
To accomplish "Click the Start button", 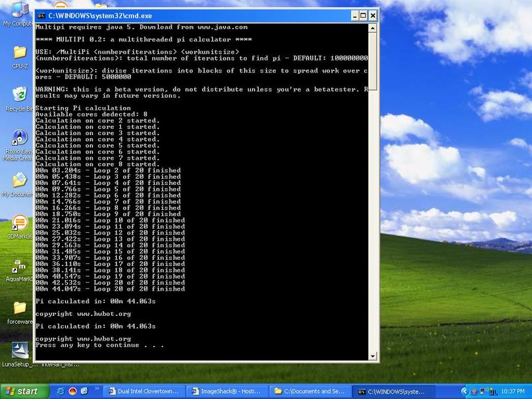I will click(25, 392).
